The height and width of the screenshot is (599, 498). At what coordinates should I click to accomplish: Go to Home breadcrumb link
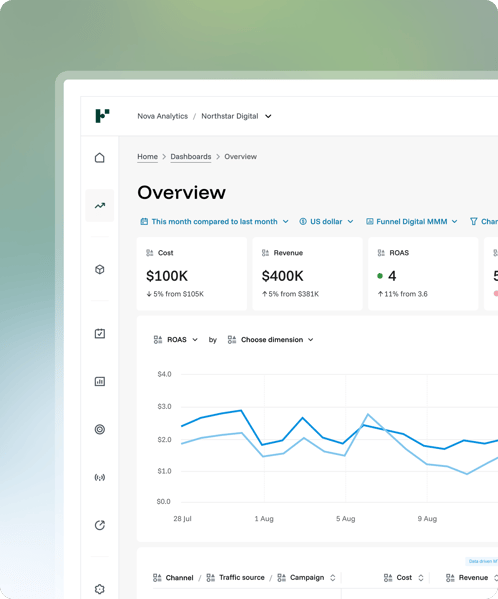[147, 157]
